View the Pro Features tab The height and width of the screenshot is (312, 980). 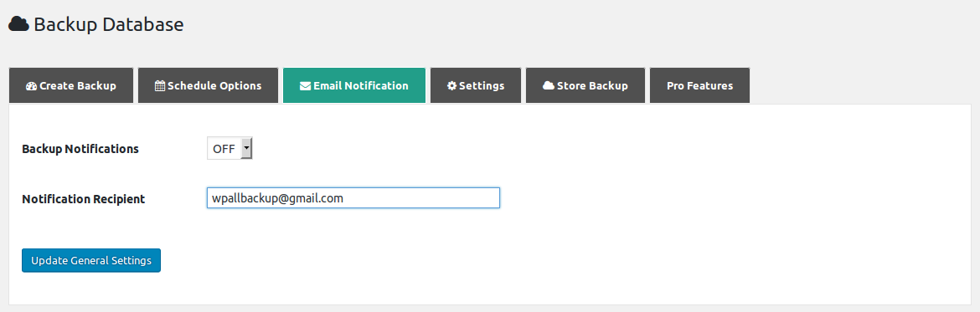700,85
